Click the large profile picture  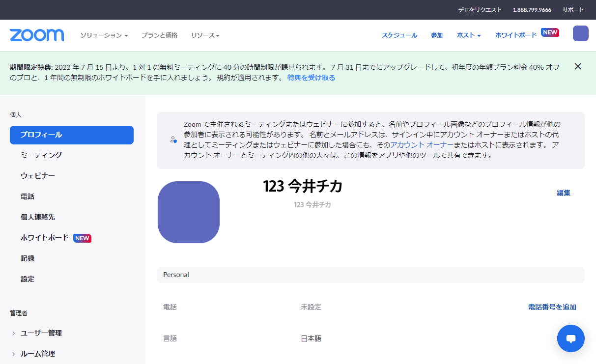189,212
